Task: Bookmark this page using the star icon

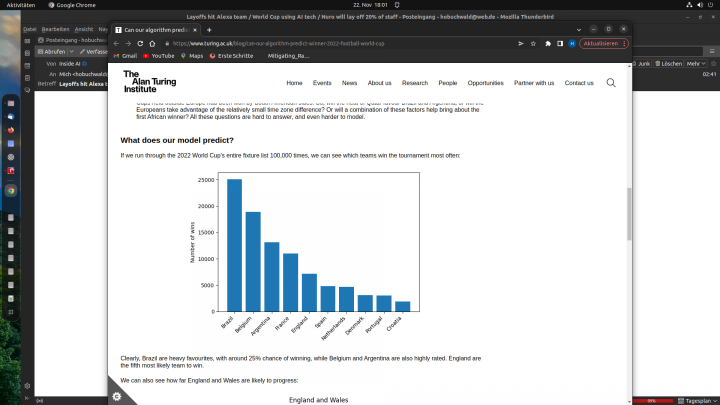Action: coord(533,43)
